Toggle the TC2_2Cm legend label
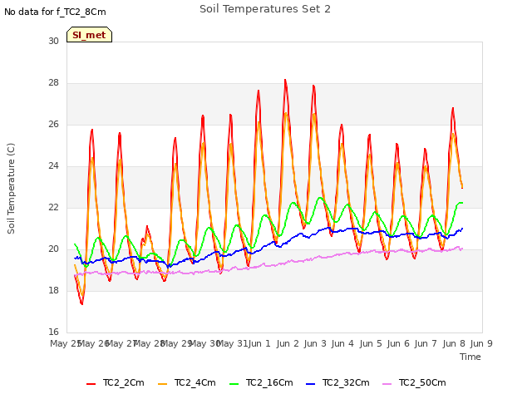Screen dimensions: 532x399 [x=124, y=382]
